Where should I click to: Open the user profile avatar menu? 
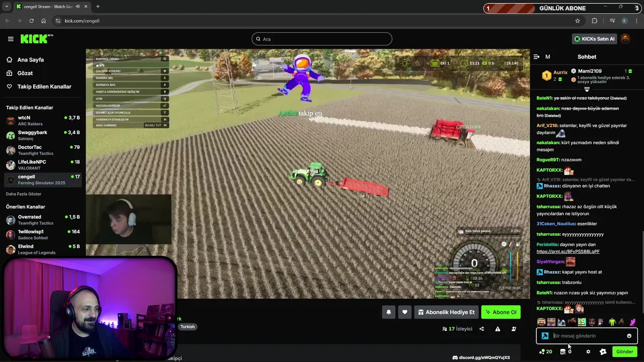625,39
